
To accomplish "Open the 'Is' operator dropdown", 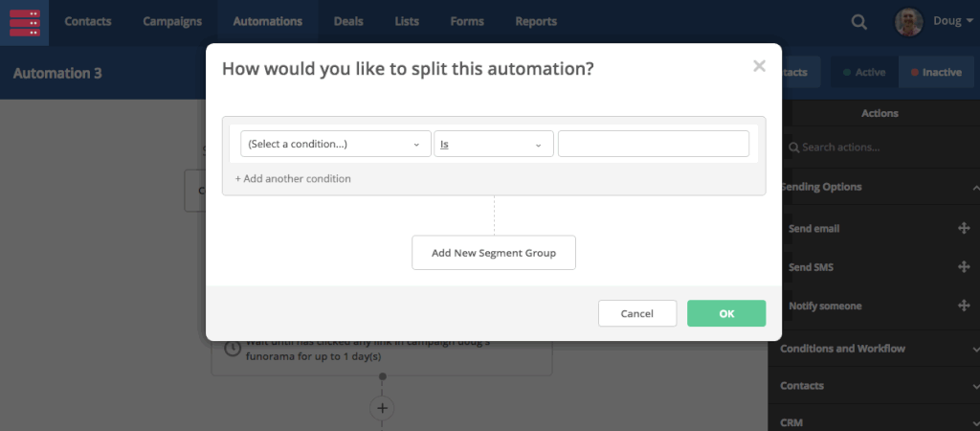I will [493, 144].
